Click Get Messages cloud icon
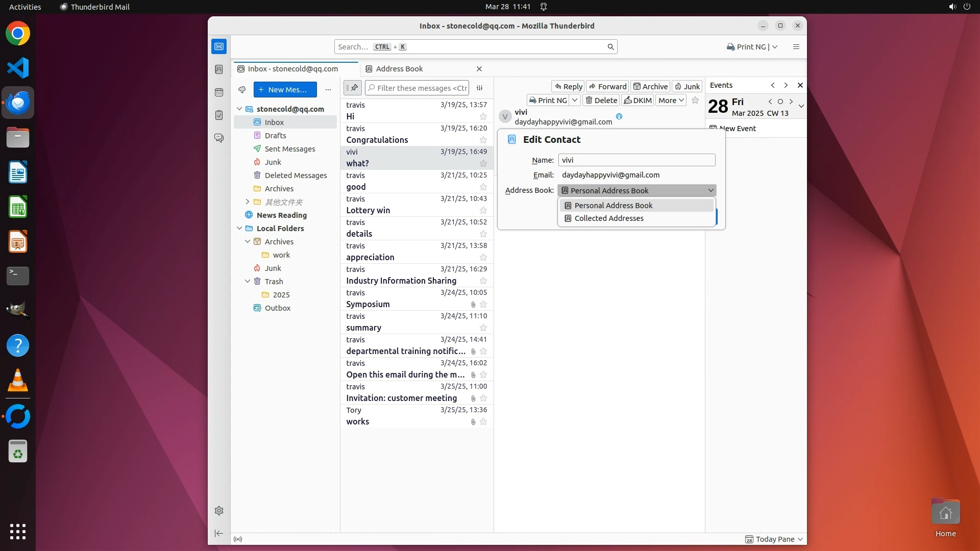 [x=242, y=90]
